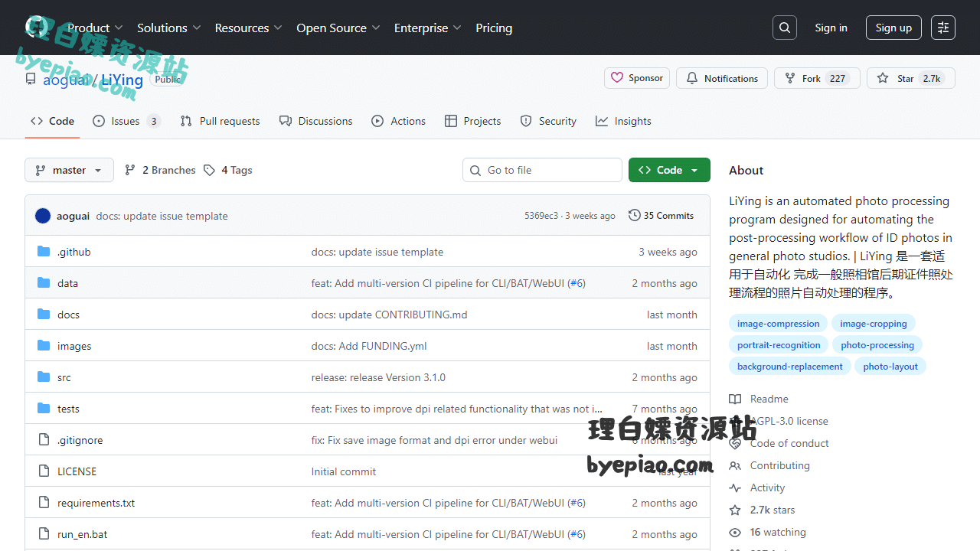Select the portrait-recognition topic tag
The image size is (980, 551).
tap(779, 345)
